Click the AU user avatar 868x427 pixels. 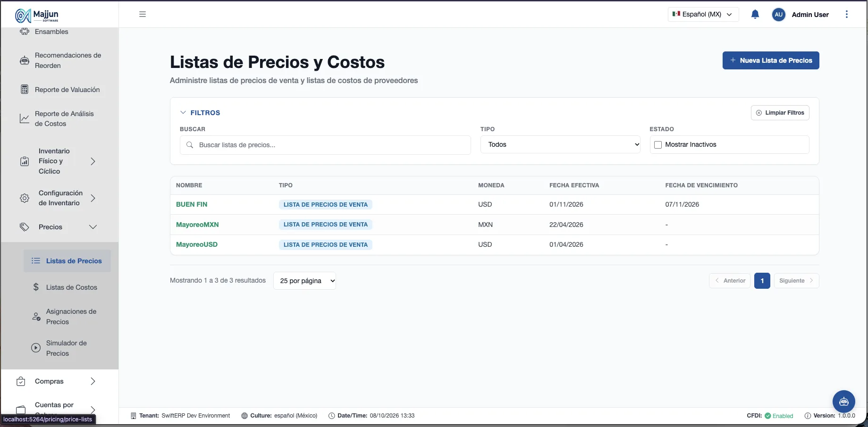pyautogui.click(x=778, y=15)
